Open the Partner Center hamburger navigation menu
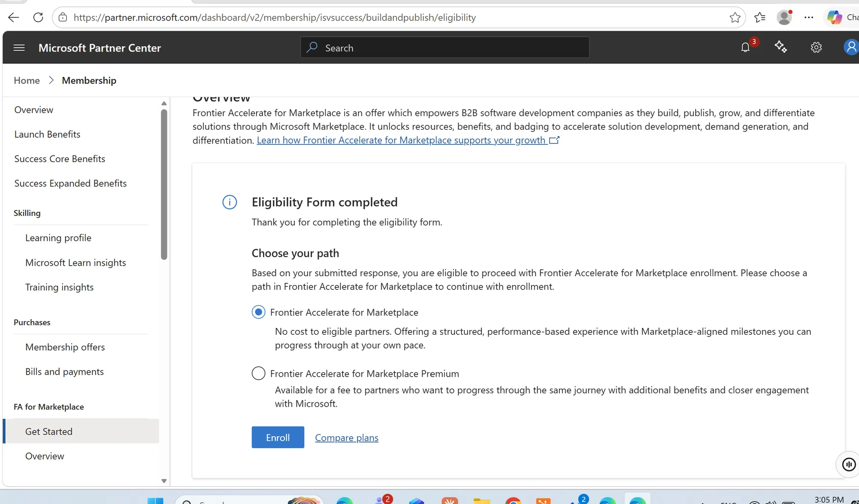859x504 pixels. tap(19, 48)
